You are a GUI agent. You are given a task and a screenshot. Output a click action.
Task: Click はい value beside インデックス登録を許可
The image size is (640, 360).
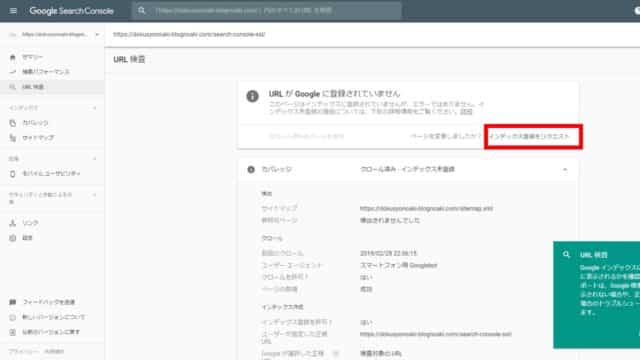click(x=366, y=322)
